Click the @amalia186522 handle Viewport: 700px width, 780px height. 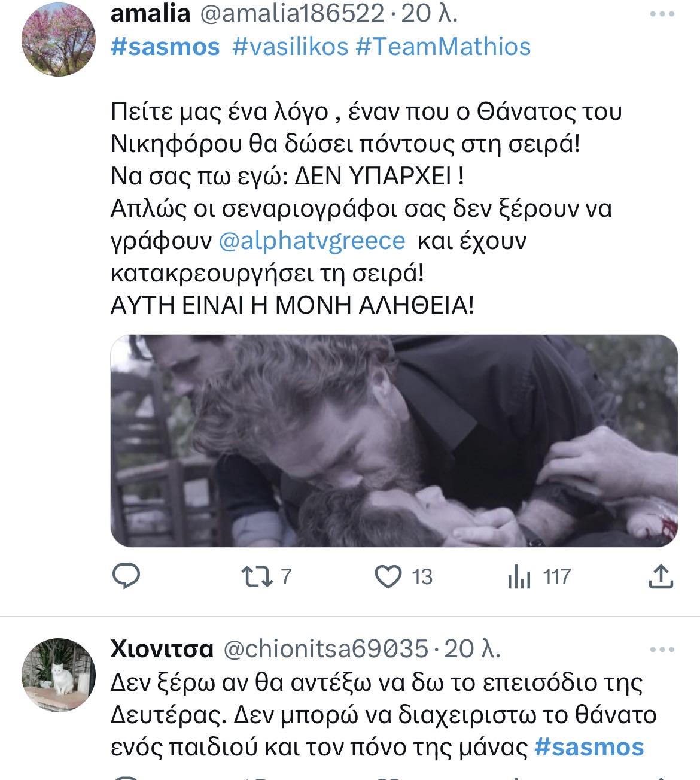click(x=291, y=13)
